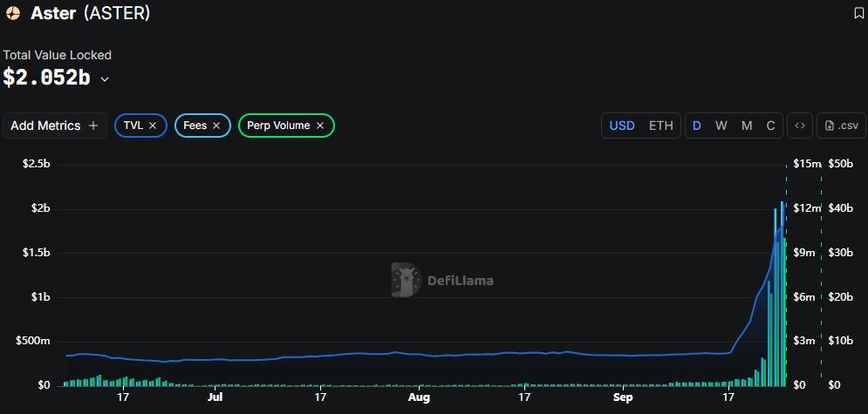The image size is (868, 414).
Task: Remove Perp Volume metric using its X
Action: tap(320, 126)
